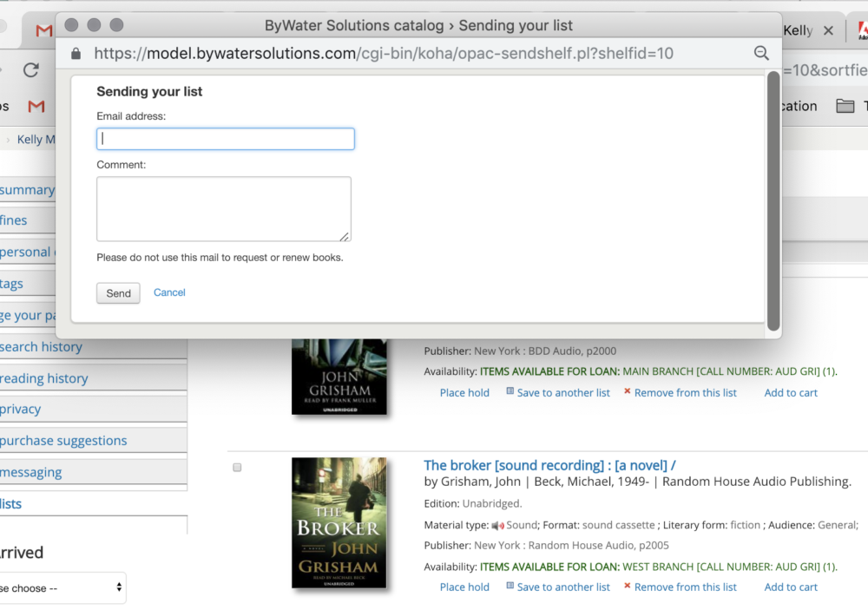Tick the checkbox for The broker
This screenshot has height=610, width=868.
point(238,468)
